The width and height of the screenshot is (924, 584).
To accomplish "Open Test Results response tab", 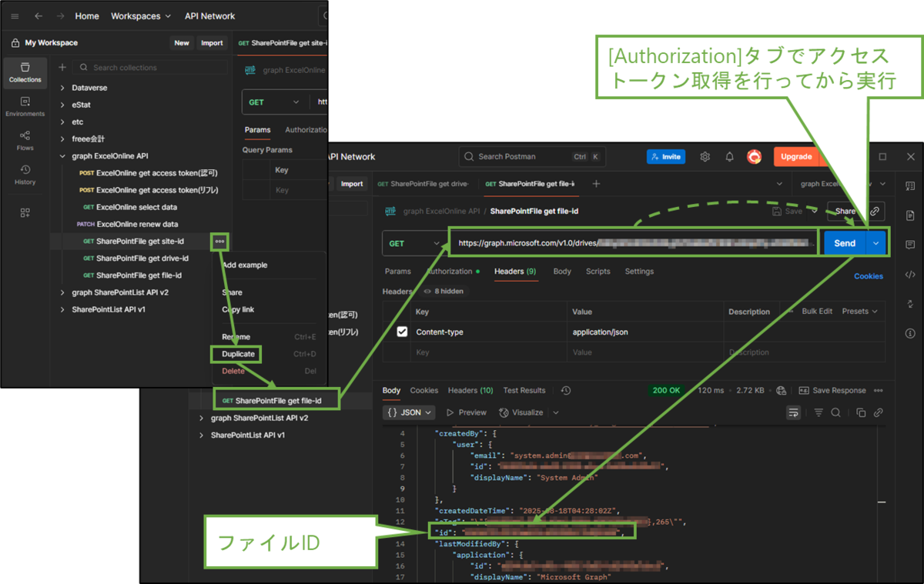I will pos(524,391).
